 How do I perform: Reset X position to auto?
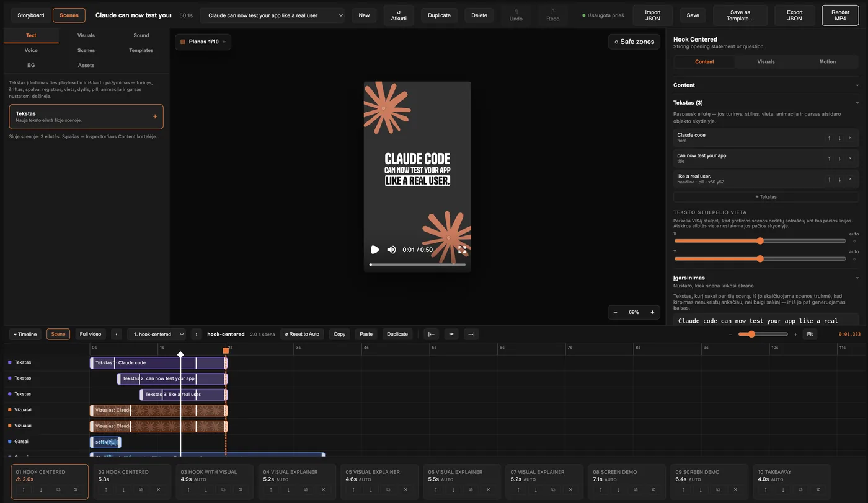(854, 241)
